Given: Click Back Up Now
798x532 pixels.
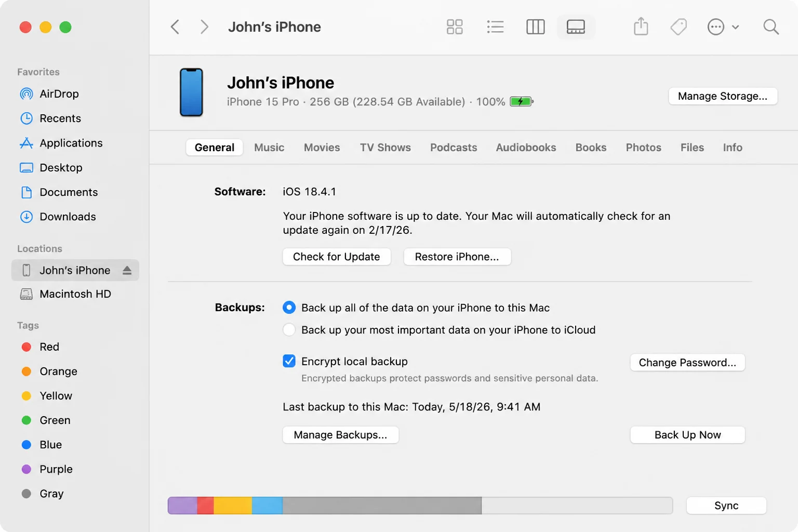Looking at the screenshot, I should click(x=687, y=435).
